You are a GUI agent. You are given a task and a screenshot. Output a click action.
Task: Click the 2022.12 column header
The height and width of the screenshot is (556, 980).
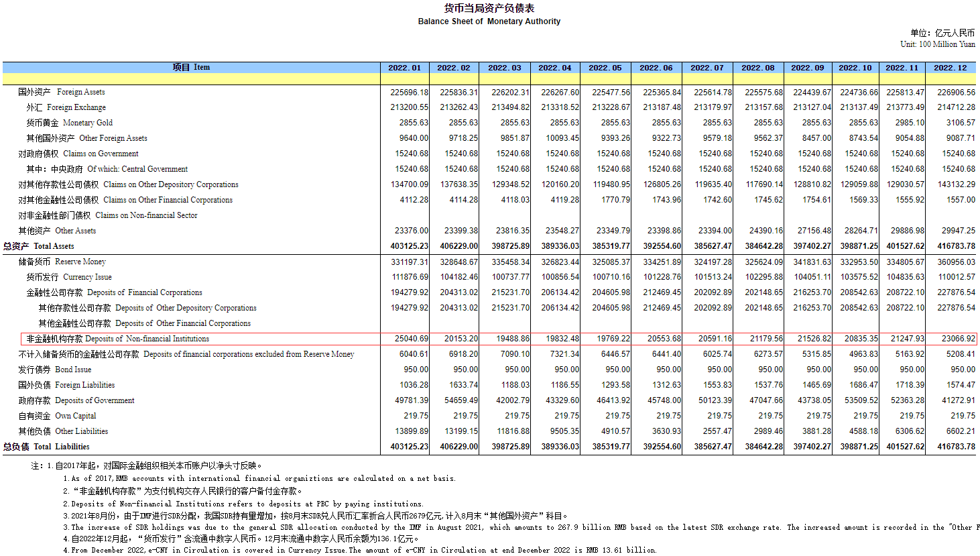click(951, 68)
